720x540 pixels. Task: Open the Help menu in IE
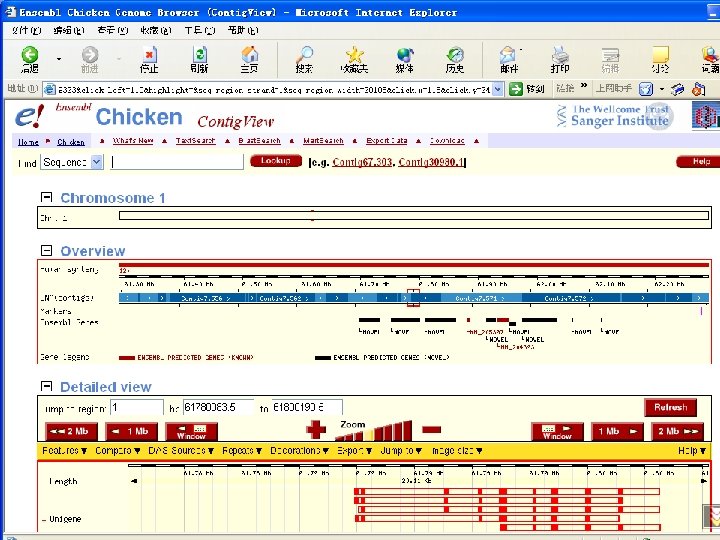[x=243, y=30]
